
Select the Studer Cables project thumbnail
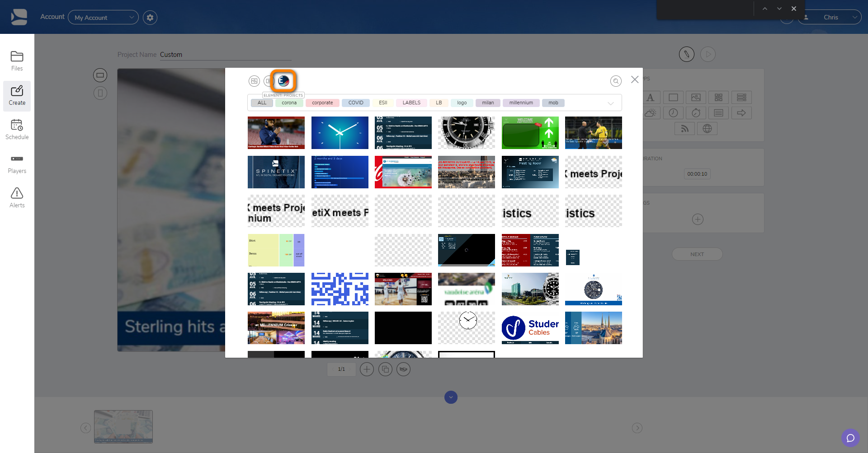coord(530,328)
